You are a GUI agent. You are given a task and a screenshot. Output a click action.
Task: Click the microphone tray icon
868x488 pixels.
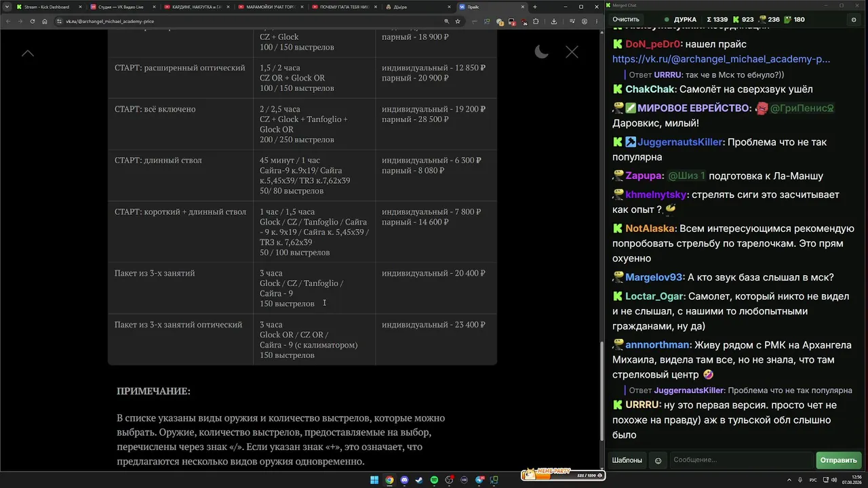pyautogui.click(x=801, y=480)
